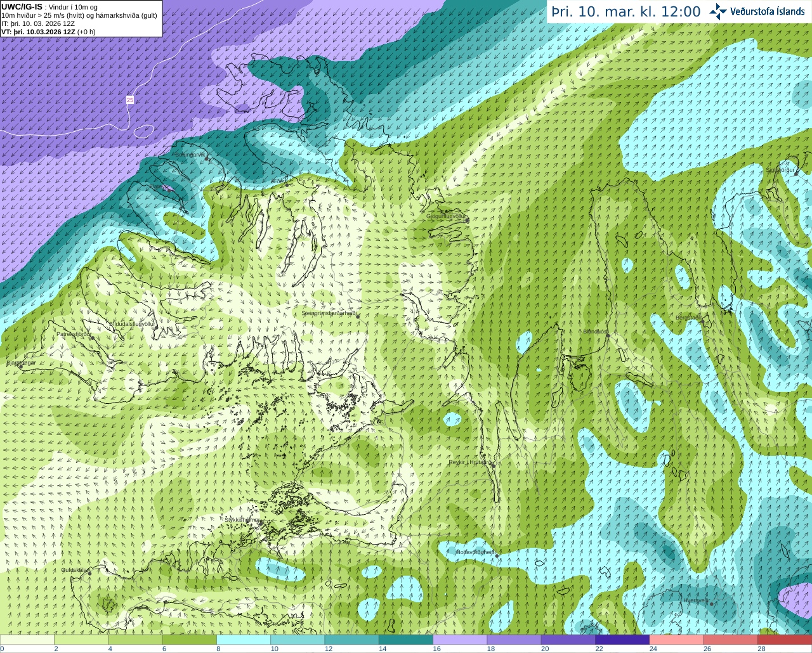The width and height of the screenshot is (812, 653).
Task: Select the 16–18 m/s lavender swatch
Action: coord(460,639)
